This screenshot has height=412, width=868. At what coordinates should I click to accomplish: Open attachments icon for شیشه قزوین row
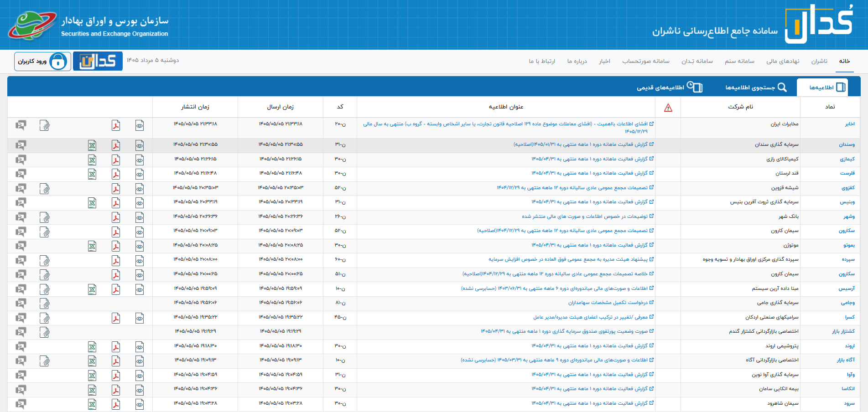tap(44, 189)
